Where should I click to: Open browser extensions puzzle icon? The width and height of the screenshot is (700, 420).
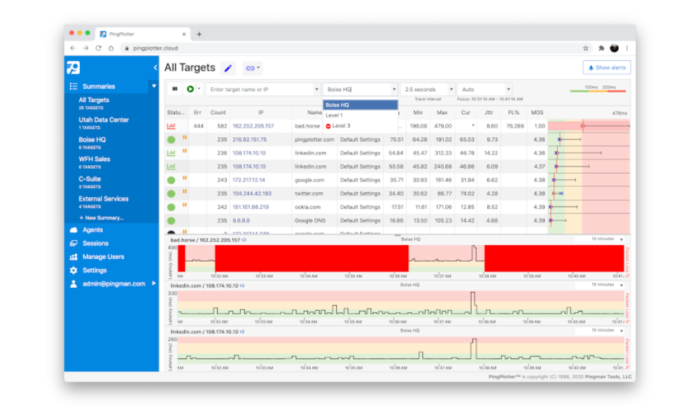pyautogui.click(x=601, y=48)
